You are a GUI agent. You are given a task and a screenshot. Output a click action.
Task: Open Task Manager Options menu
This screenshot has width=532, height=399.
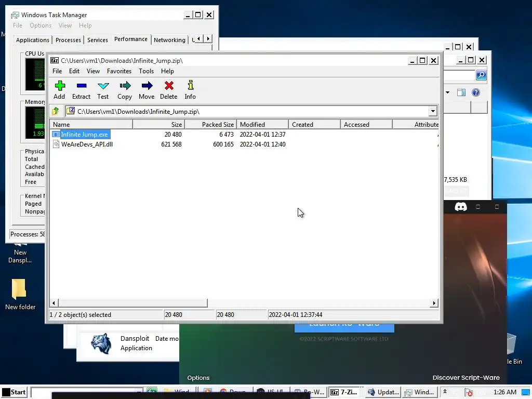point(41,25)
